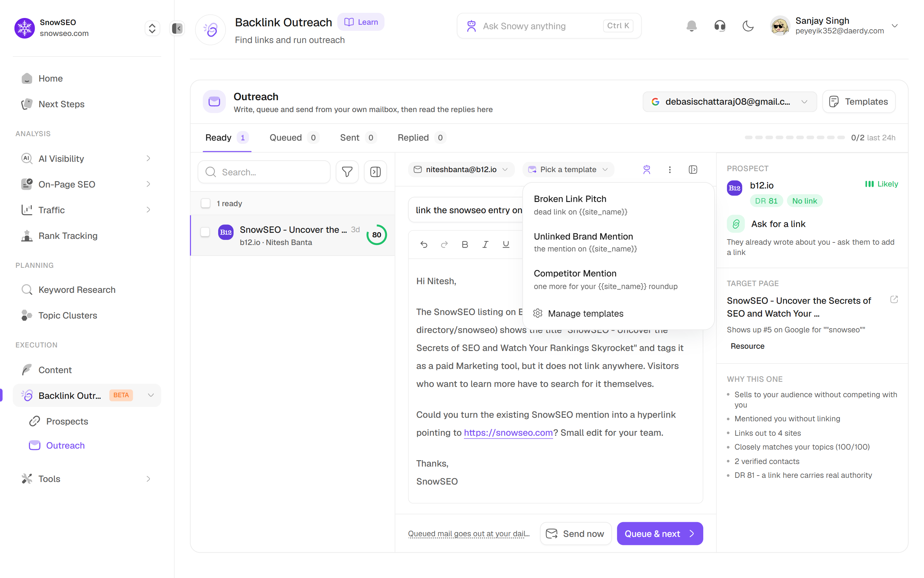The image size is (924, 578).
Task: Click the queued mail info link
Action: click(x=468, y=534)
